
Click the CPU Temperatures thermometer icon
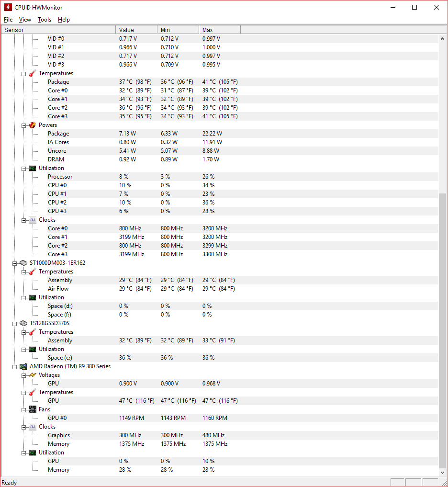32,73
